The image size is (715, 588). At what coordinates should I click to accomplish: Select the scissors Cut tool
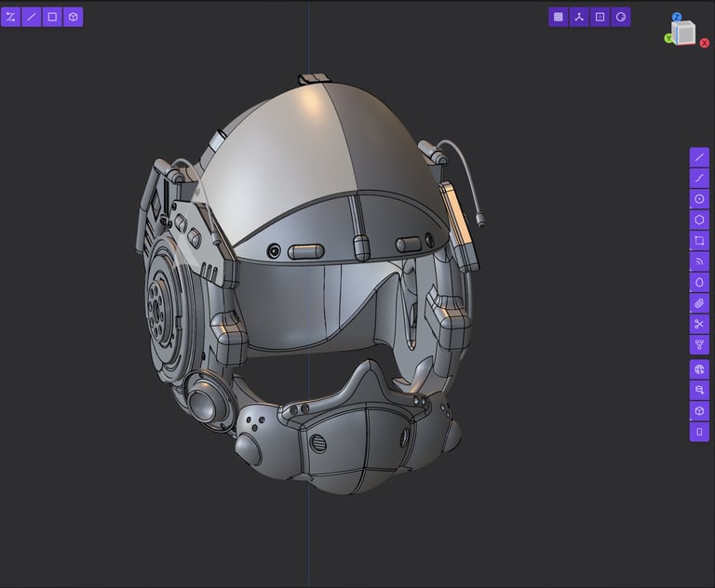pos(699,324)
